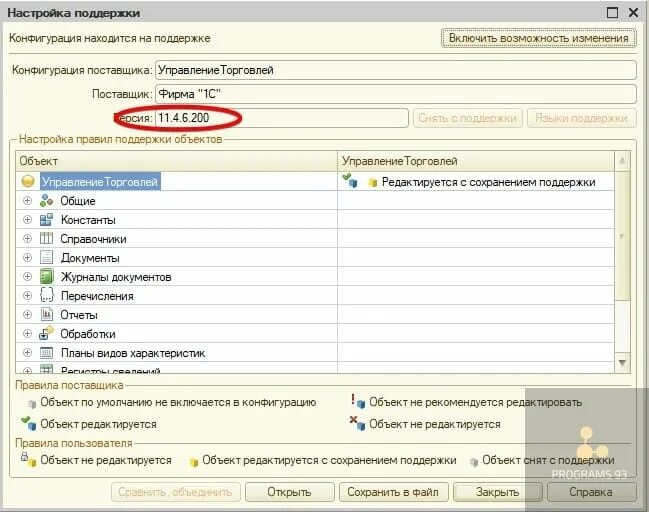Click the Общие category icon
Screen dimensions: 649x512
[x=46, y=201]
